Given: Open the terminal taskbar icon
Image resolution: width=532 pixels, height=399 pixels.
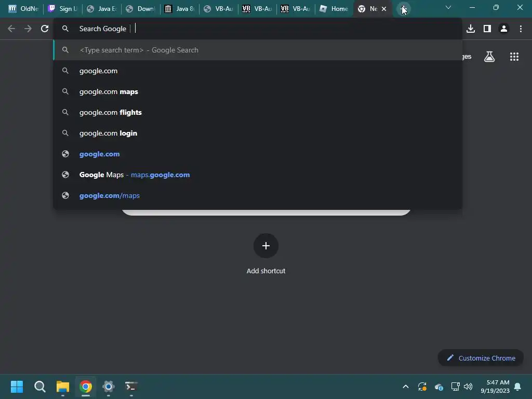Looking at the screenshot, I should (131, 387).
